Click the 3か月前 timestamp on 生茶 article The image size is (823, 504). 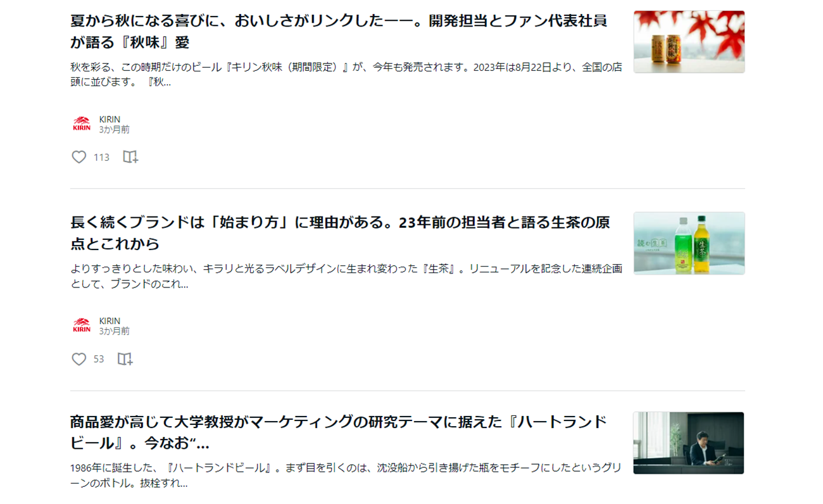click(114, 331)
